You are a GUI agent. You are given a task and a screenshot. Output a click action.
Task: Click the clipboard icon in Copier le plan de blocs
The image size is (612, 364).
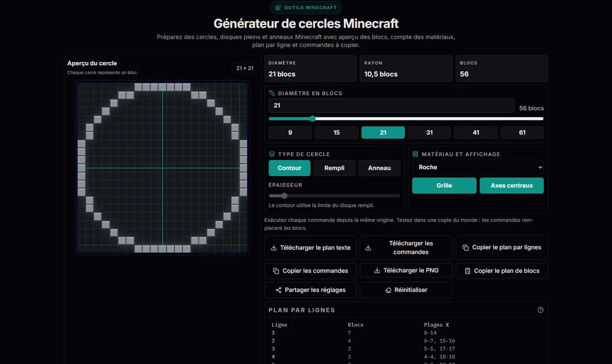468,271
